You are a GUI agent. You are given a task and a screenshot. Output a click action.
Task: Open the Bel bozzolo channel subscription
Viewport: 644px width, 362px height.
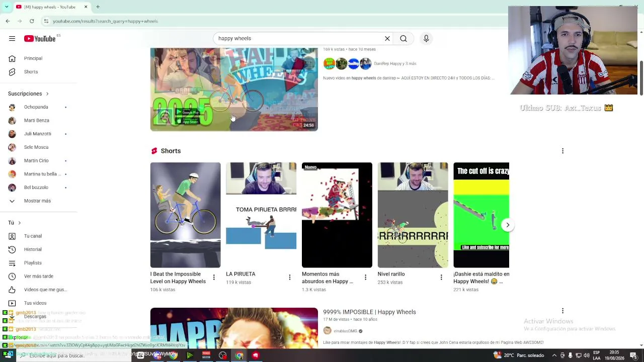[36, 188]
